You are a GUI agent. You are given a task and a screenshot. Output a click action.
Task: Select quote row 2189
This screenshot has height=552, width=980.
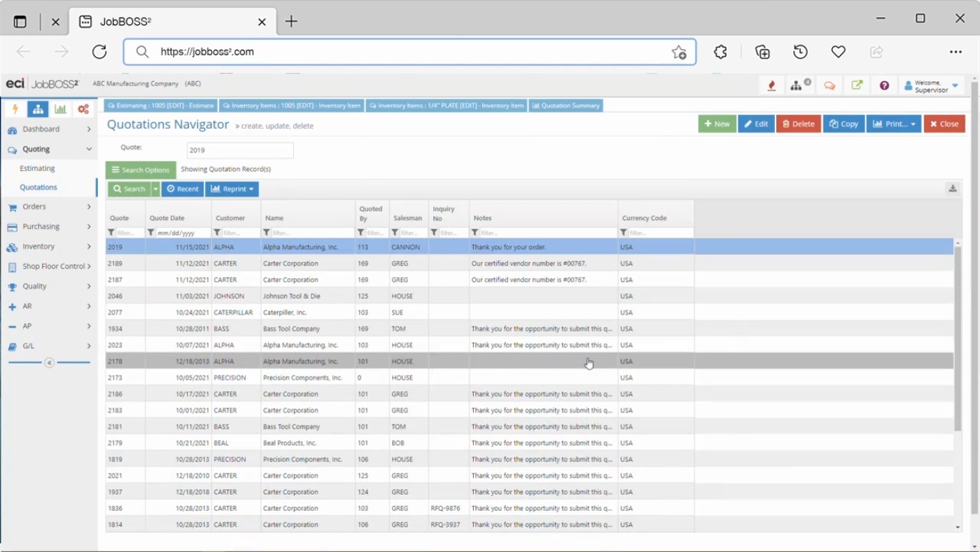[x=529, y=263]
